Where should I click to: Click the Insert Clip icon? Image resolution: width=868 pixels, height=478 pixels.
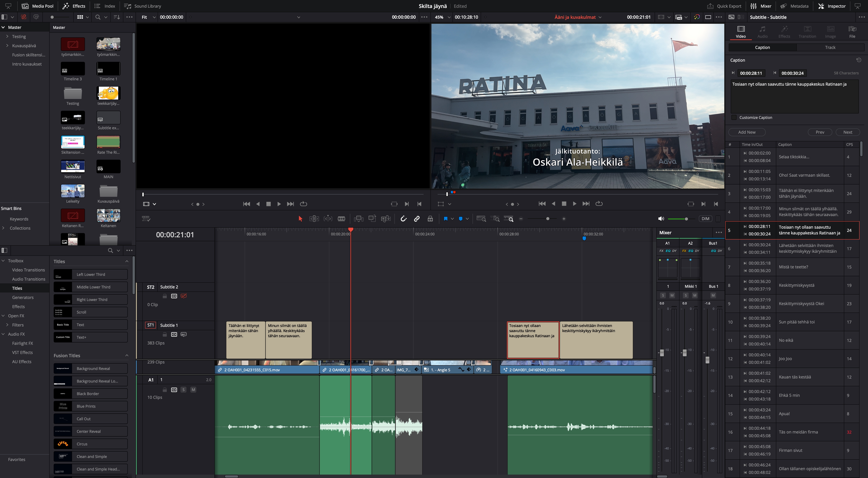pyautogui.click(x=359, y=219)
